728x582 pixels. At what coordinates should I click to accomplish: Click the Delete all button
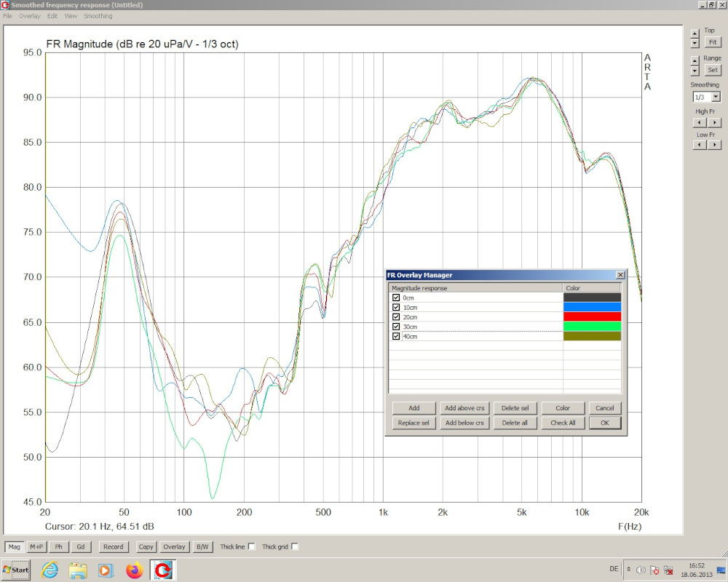(515, 423)
